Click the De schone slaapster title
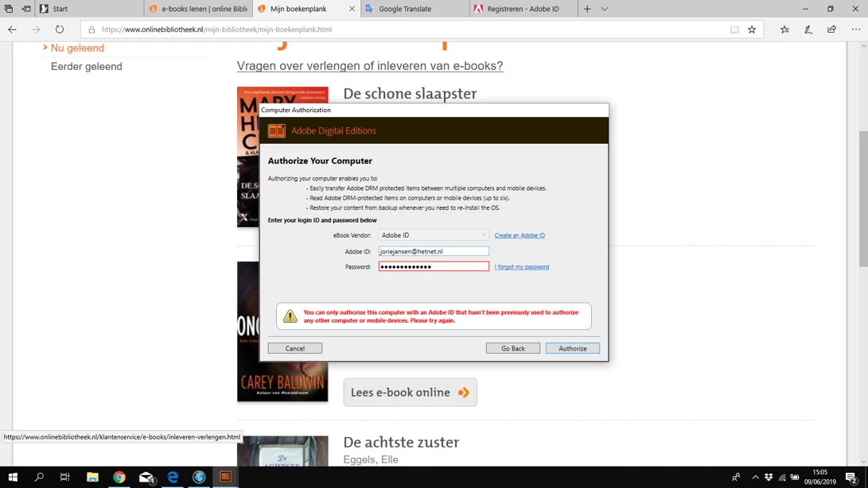 point(410,94)
